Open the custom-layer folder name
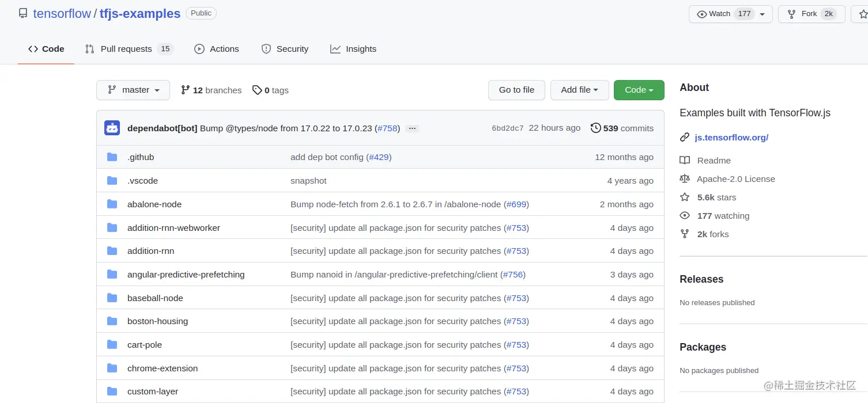868x403 pixels. click(153, 391)
